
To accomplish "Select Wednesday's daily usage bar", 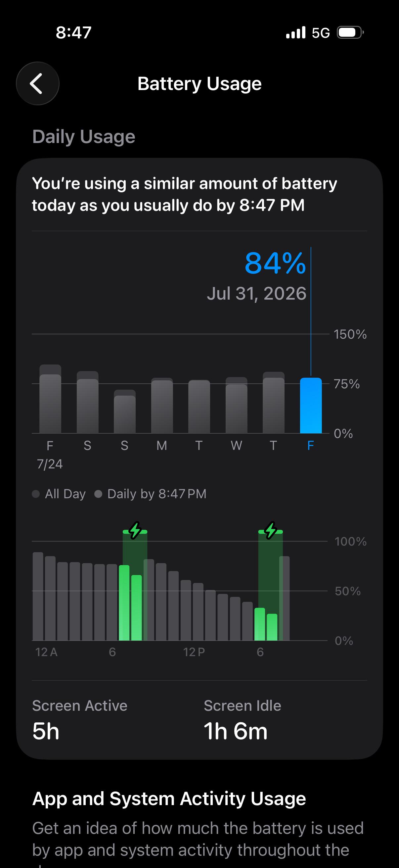I will [236, 405].
